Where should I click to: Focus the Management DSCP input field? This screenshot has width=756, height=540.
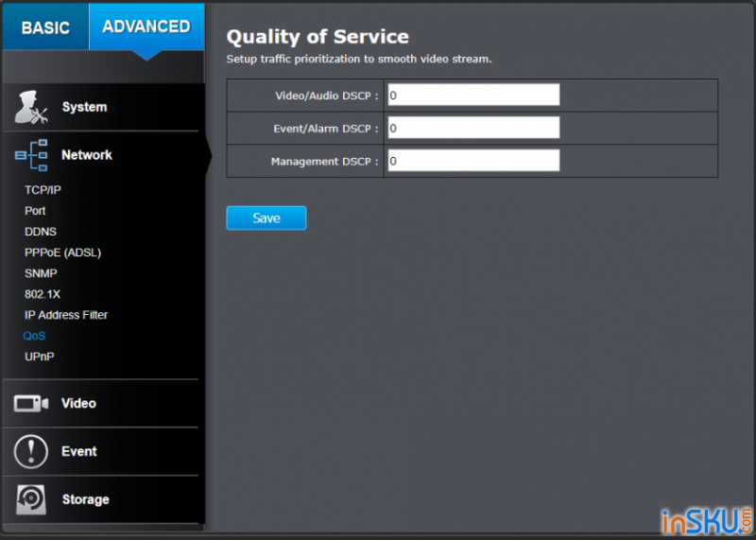[x=473, y=161]
